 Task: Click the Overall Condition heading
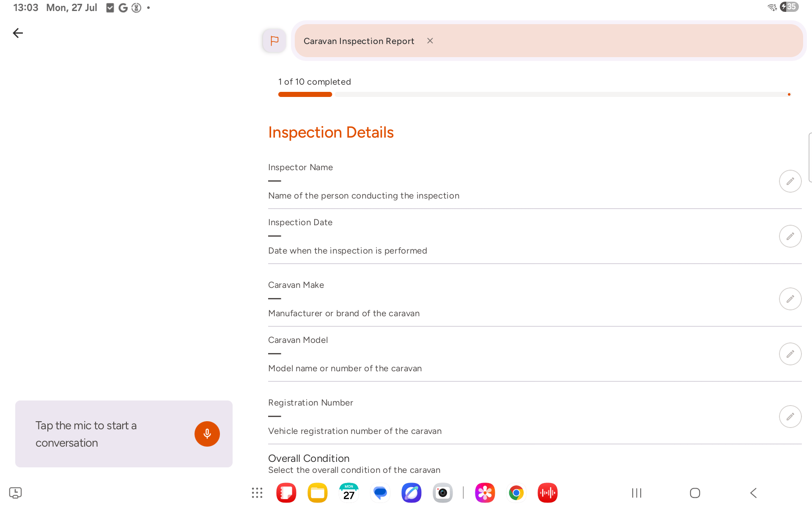[309, 458]
